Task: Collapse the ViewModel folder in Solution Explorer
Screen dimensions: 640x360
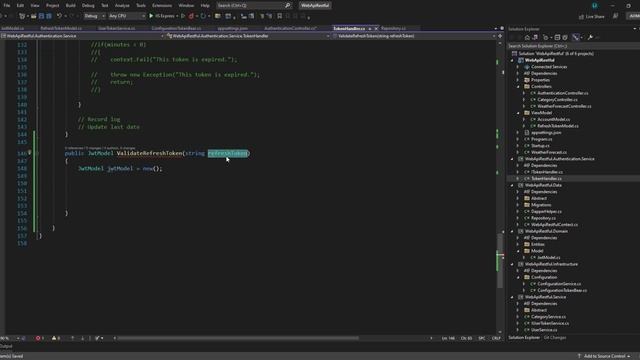Action: click(x=518, y=113)
